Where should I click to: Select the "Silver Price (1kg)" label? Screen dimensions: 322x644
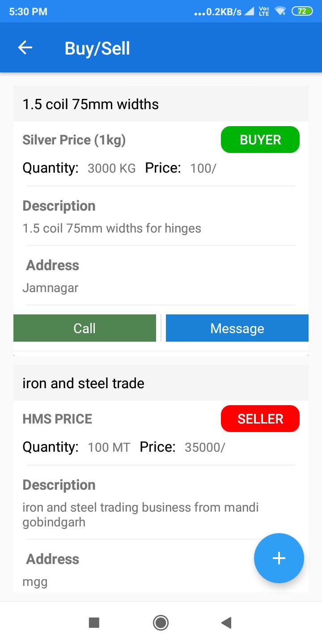[x=74, y=140]
